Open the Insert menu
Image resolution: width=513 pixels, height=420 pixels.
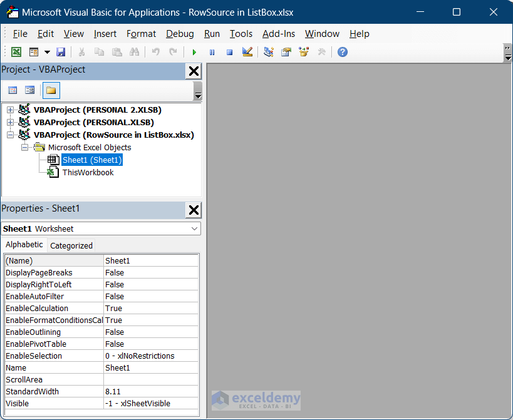(x=105, y=34)
